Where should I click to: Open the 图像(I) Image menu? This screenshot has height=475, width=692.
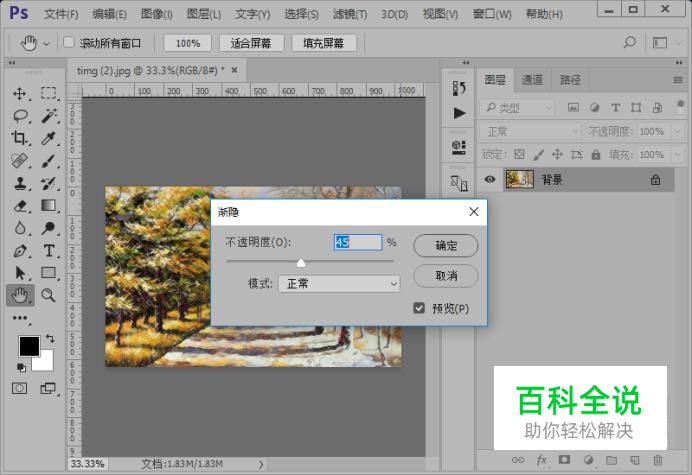pyautogui.click(x=157, y=14)
